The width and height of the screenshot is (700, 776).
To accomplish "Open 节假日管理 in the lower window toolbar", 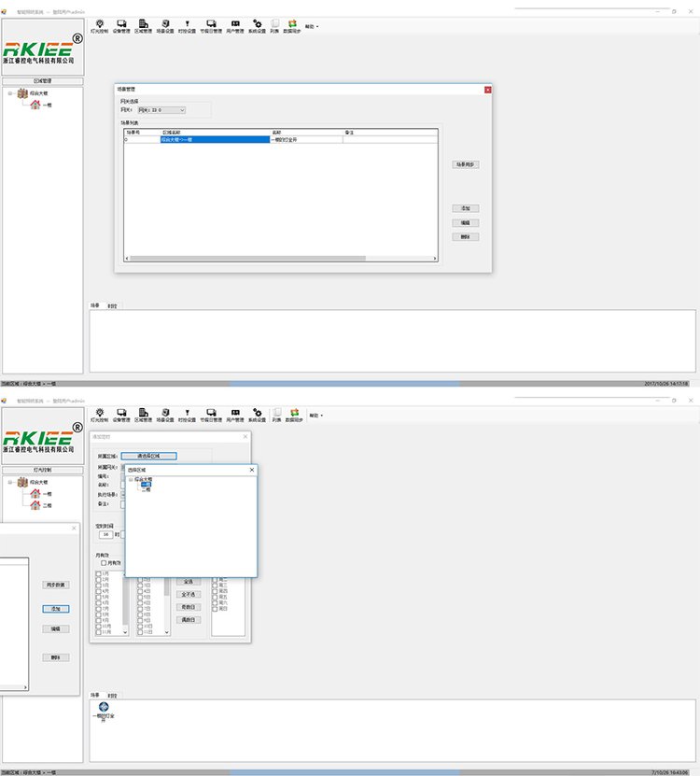I will point(211,415).
